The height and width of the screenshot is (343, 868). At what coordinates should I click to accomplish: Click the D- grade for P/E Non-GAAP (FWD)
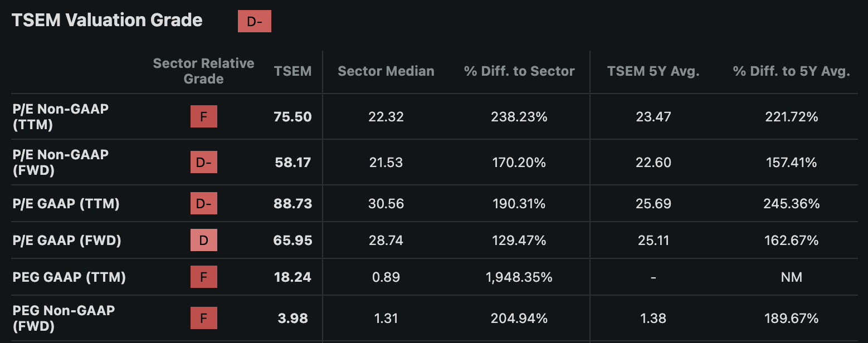[x=204, y=163]
